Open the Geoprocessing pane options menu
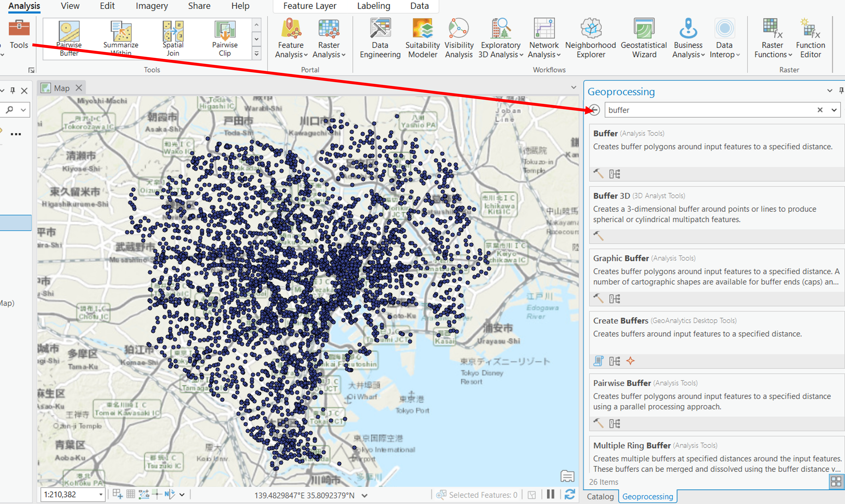The height and width of the screenshot is (504, 845). click(x=830, y=90)
